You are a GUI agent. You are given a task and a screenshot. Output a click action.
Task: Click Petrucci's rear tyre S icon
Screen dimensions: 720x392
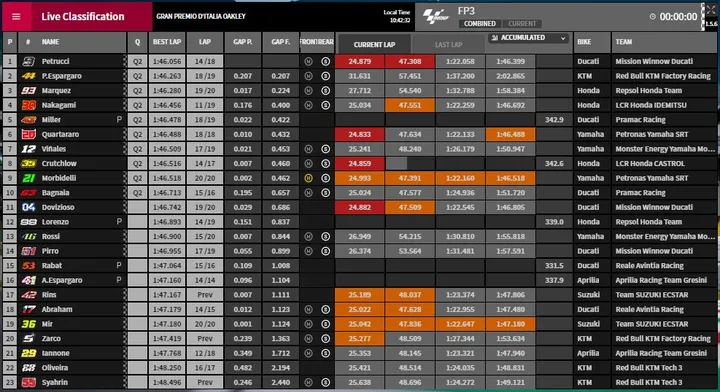tap(326, 61)
